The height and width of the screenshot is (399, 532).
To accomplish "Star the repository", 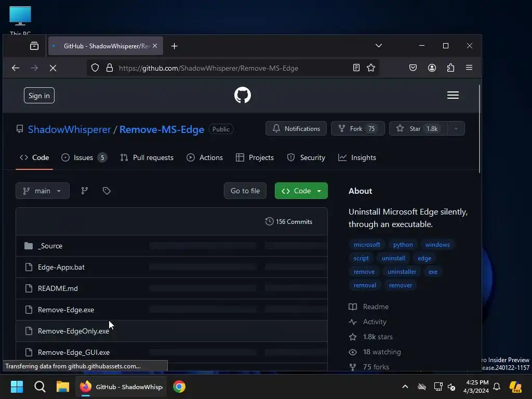I will (418, 129).
